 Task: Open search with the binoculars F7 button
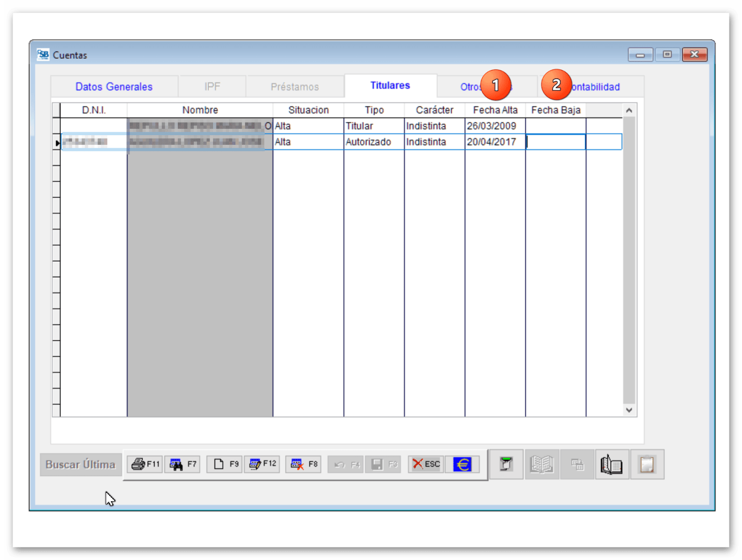click(x=183, y=464)
